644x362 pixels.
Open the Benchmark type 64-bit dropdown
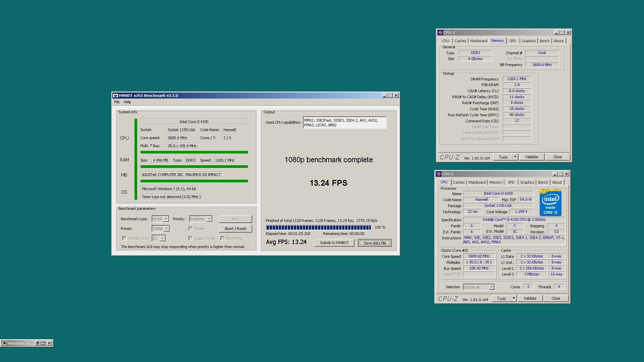(166, 219)
